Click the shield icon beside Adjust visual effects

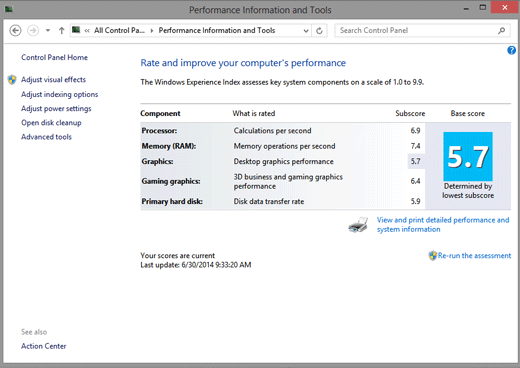coord(12,80)
